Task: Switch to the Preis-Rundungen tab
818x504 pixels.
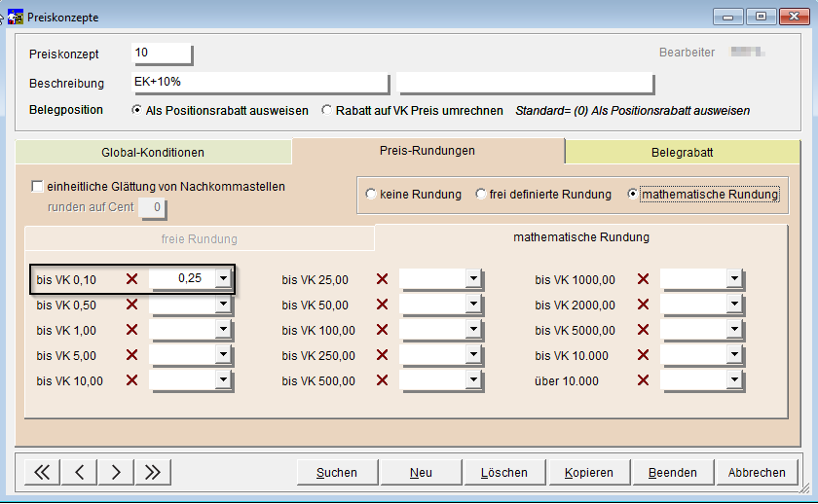Action: pos(428,151)
